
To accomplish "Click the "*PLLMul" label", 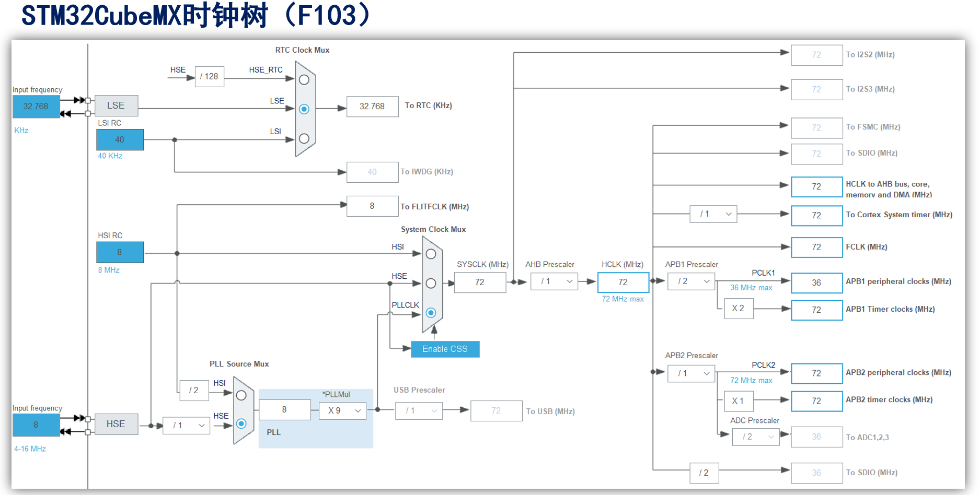I will tap(337, 395).
